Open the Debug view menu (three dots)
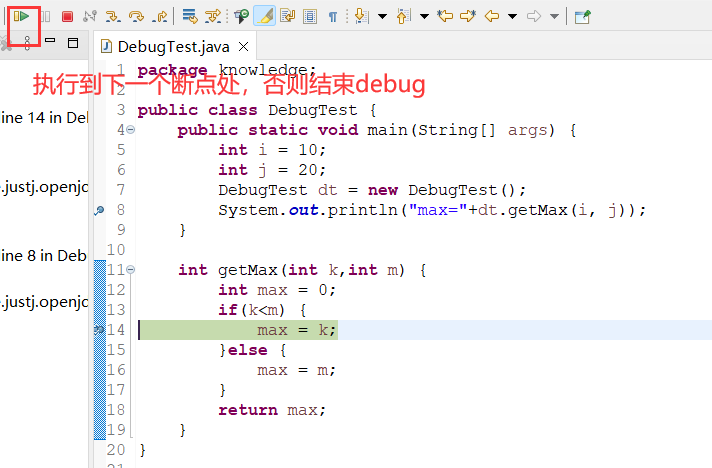Image resolution: width=712 pixels, height=468 pixels. tap(27, 43)
